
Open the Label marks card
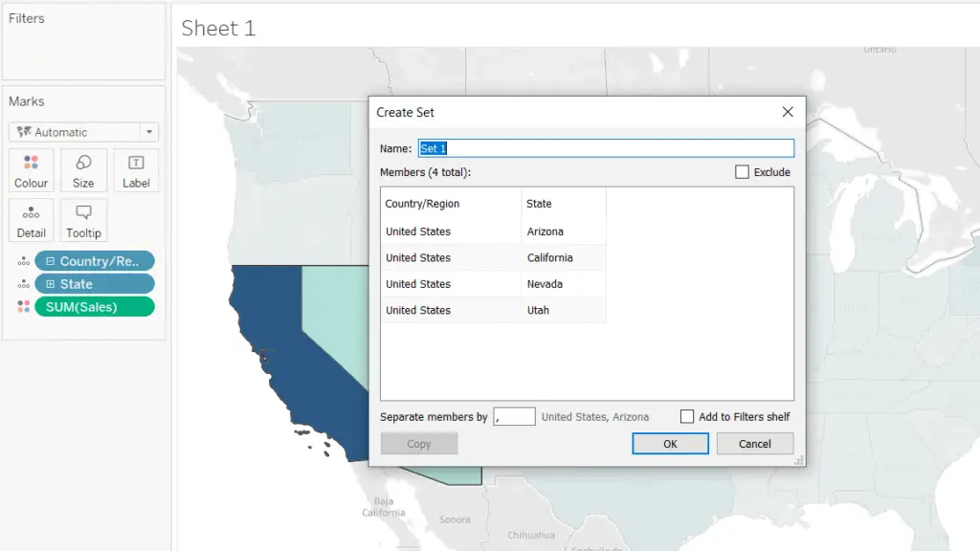[x=136, y=170]
